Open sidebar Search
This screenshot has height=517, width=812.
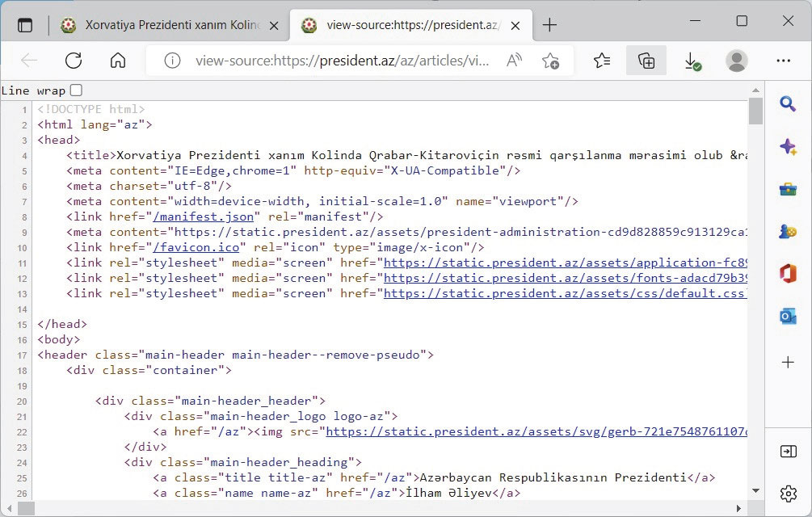(x=788, y=104)
